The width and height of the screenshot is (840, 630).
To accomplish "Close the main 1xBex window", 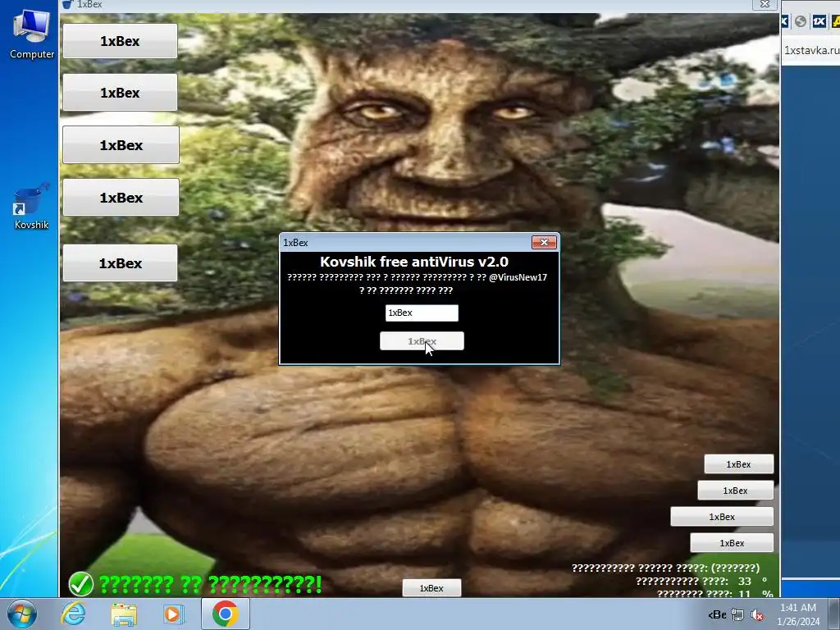I will 765,4.
